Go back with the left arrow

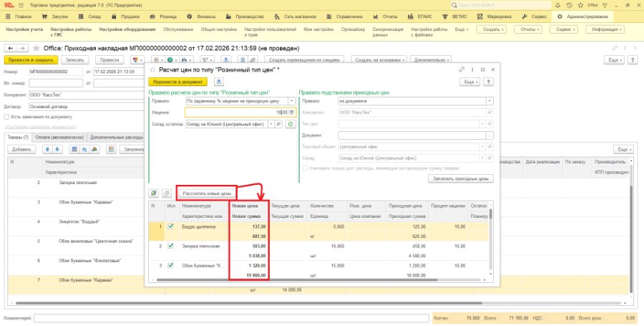point(10,48)
